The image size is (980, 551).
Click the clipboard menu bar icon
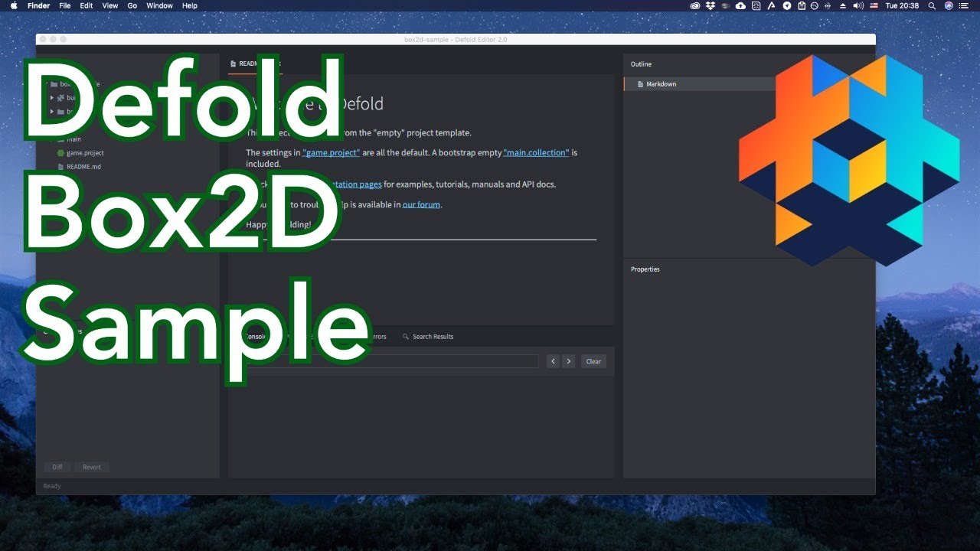(802, 5)
